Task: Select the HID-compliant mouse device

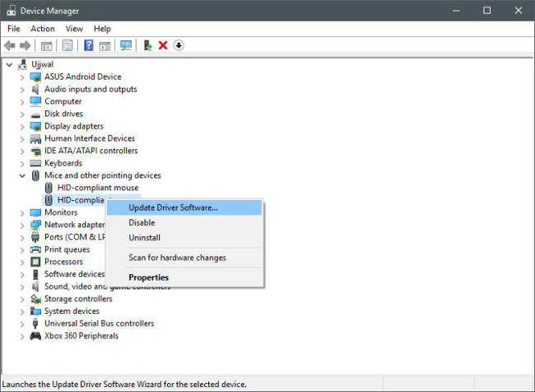Action: point(91,188)
